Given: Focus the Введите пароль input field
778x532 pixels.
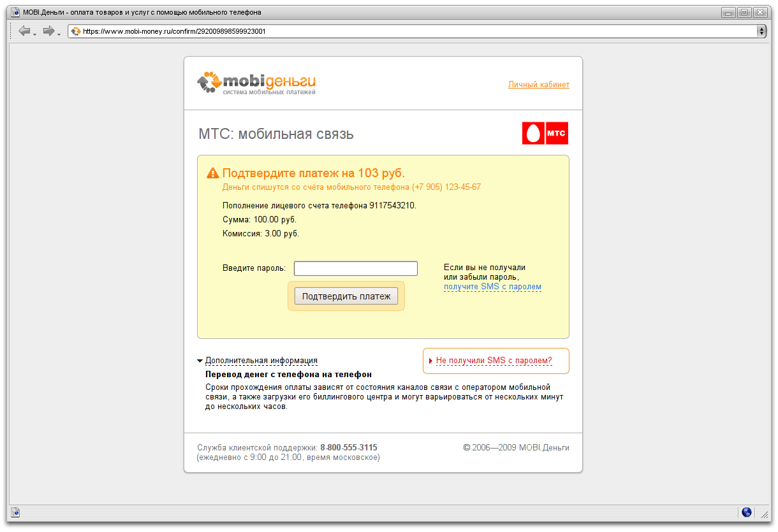Looking at the screenshot, I should (x=356, y=268).
